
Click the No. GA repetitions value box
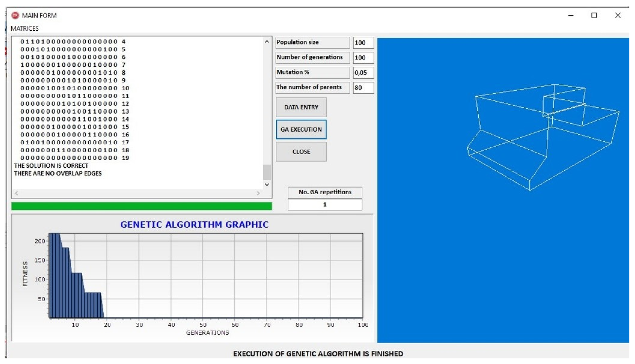[325, 205]
